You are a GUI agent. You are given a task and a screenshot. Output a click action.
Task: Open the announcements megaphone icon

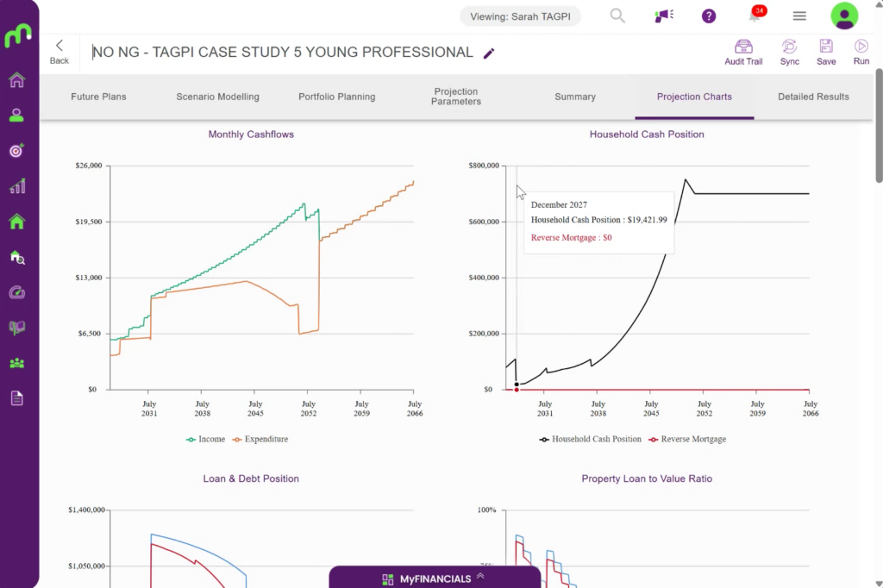coord(664,16)
